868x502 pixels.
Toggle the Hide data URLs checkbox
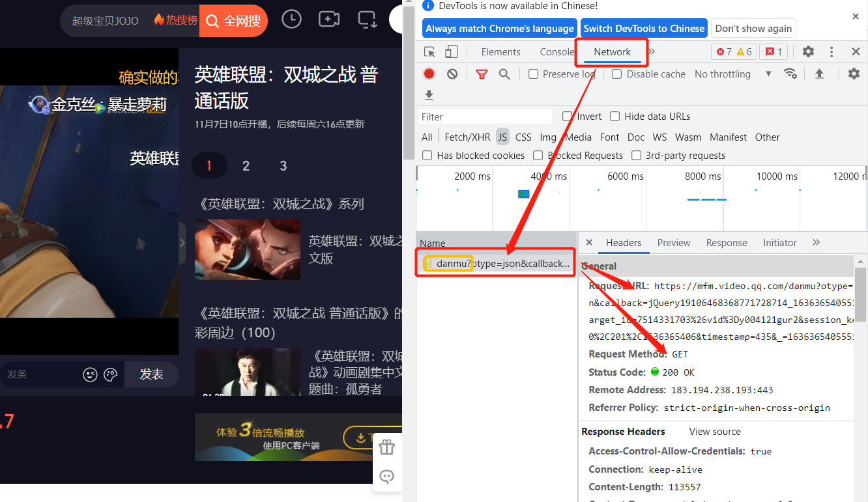(615, 117)
